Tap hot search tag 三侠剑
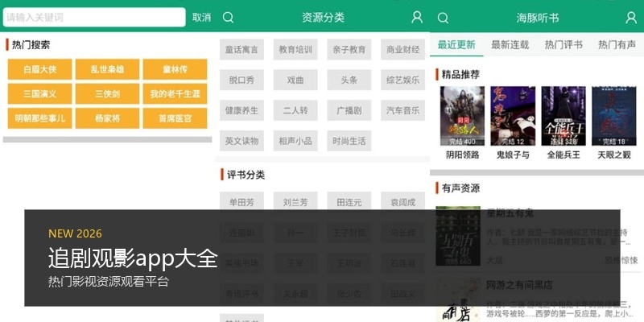The width and height of the screenshot is (644, 322). click(107, 94)
